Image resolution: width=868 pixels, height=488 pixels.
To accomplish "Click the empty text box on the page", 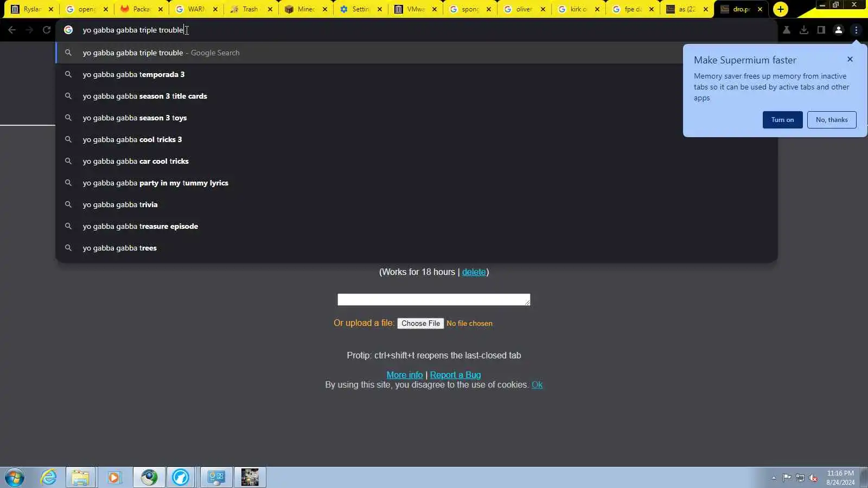I will (433, 300).
